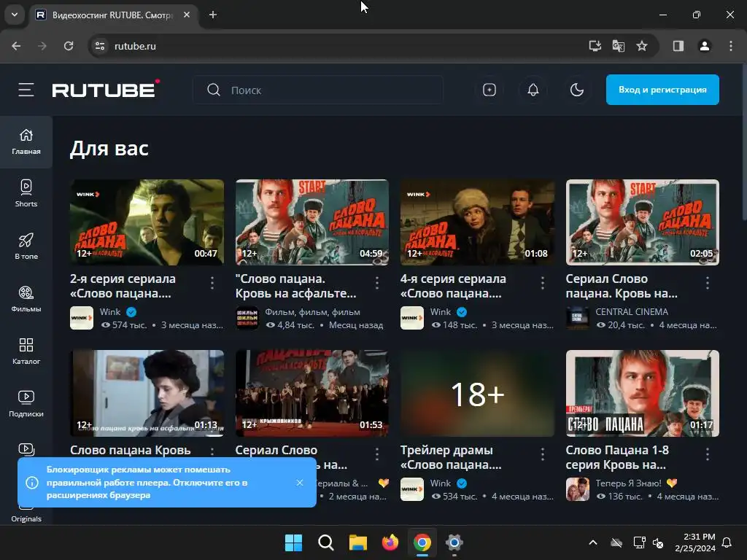The height and width of the screenshot is (560, 747).
Task: Open options for 2-я серия сериала video
Action: pos(212,283)
